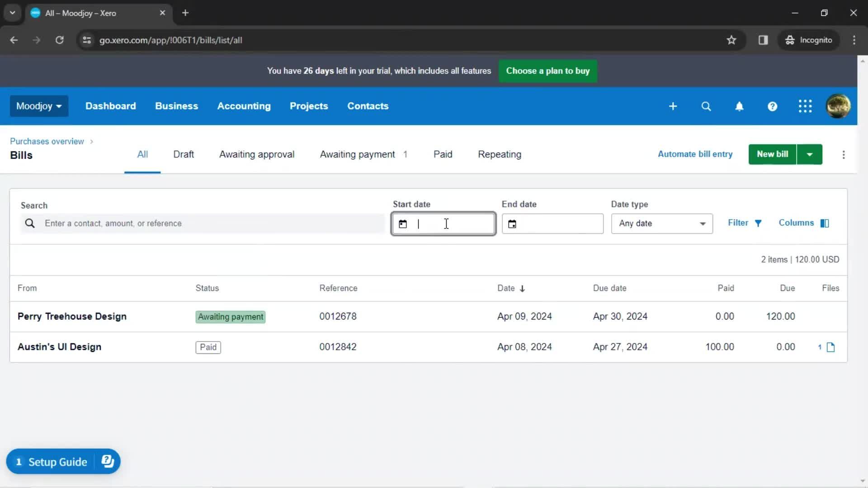Expand the Moodjoy organisation menu
Image resolution: width=868 pixels, height=488 pixels.
[39, 106]
